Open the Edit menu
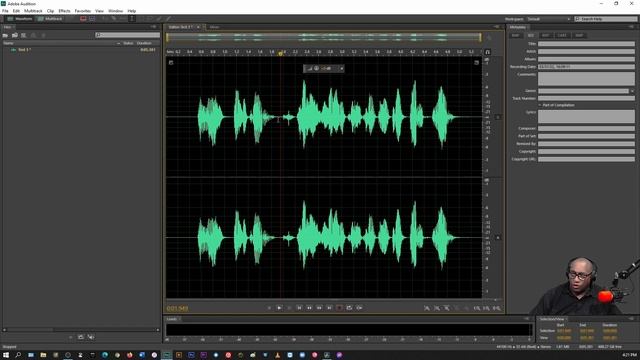Image resolution: width=640 pixels, height=360 pixels. [x=16, y=11]
